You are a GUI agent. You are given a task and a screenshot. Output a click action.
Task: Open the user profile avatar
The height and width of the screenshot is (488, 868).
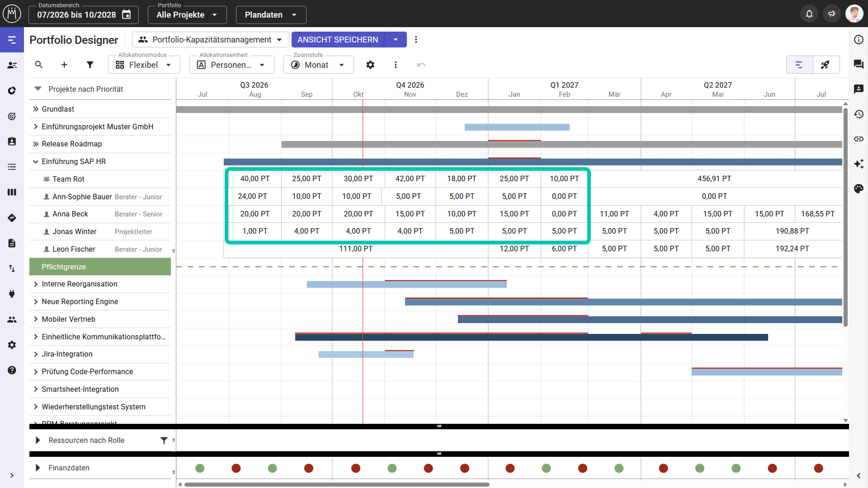854,14
